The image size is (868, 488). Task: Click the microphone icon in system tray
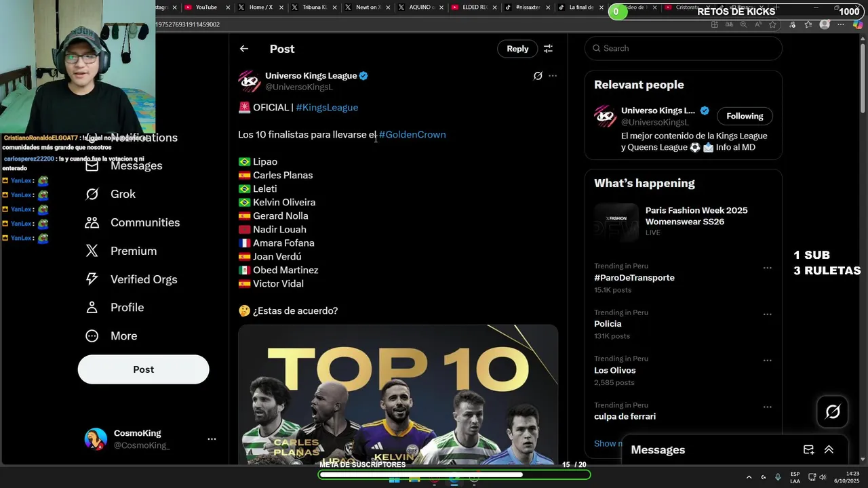pyautogui.click(x=778, y=477)
